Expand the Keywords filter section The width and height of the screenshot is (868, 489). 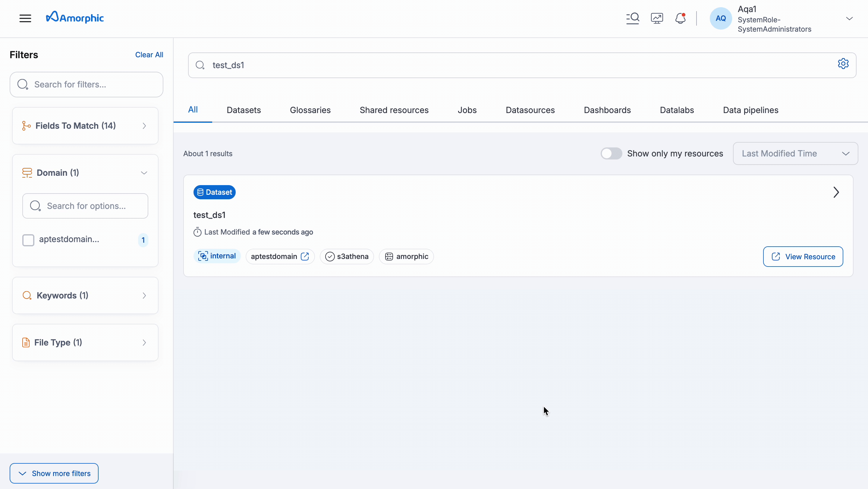144,295
